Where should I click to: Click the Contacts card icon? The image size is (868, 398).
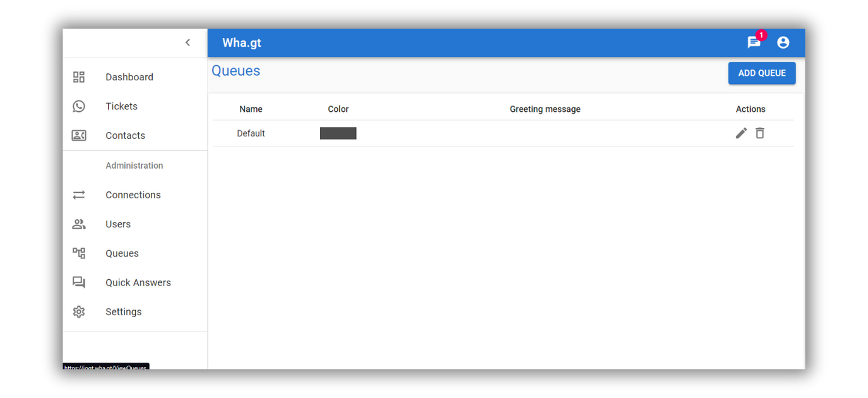pyautogui.click(x=79, y=135)
